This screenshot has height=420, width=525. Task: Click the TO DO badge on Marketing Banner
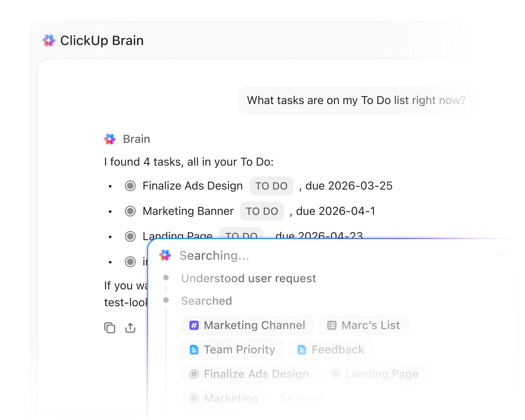click(262, 211)
